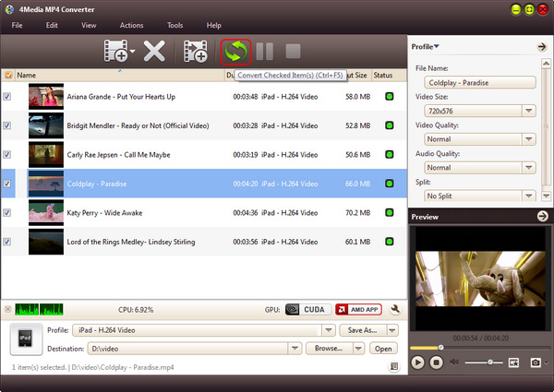The image size is (554, 392).
Task: Click the Pause toolbar button
Action: pyautogui.click(x=265, y=52)
